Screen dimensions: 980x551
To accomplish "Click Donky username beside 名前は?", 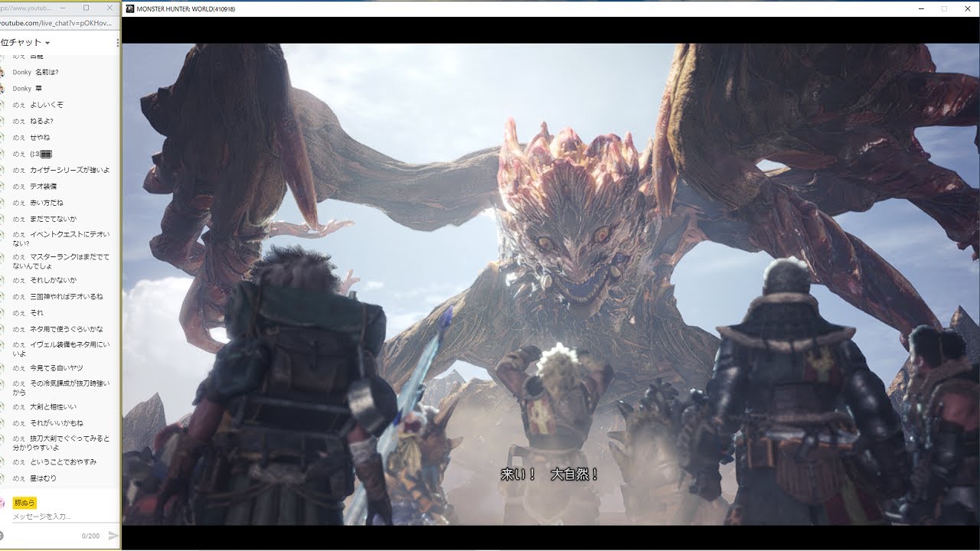I will (x=22, y=72).
